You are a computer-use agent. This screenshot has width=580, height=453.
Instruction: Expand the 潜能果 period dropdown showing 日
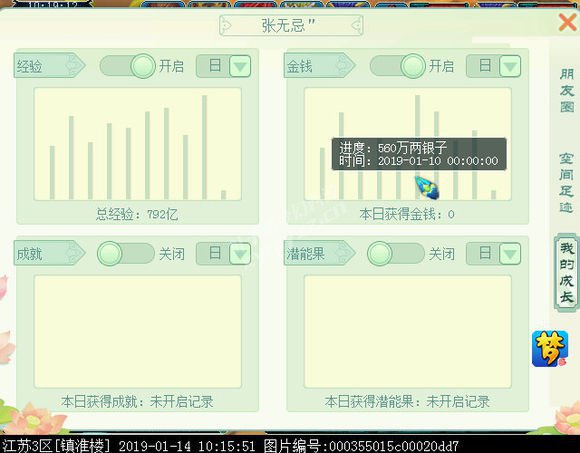pos(493,254)
